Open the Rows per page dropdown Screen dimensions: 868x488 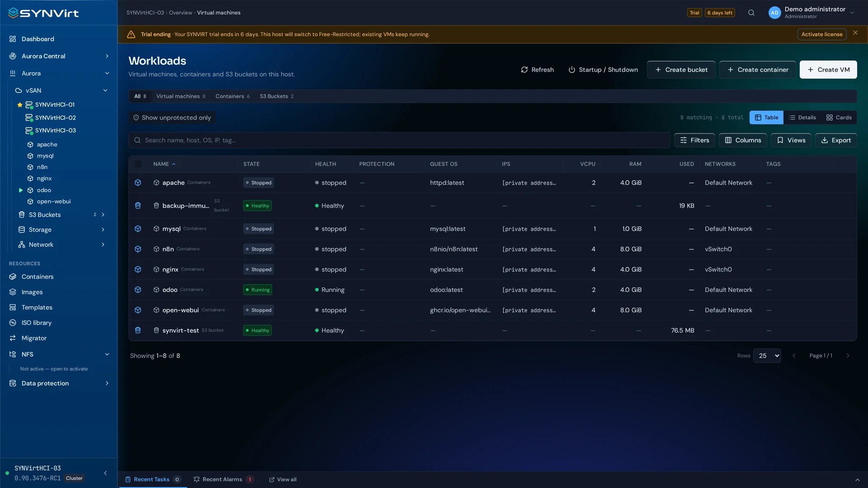click(x=767, y=356)
